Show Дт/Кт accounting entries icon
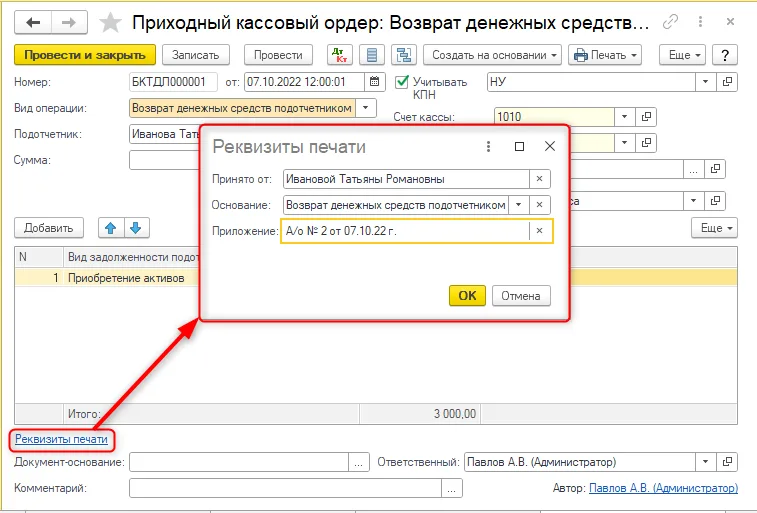Viewport: 757px width, 513px height. click(340, 55)
